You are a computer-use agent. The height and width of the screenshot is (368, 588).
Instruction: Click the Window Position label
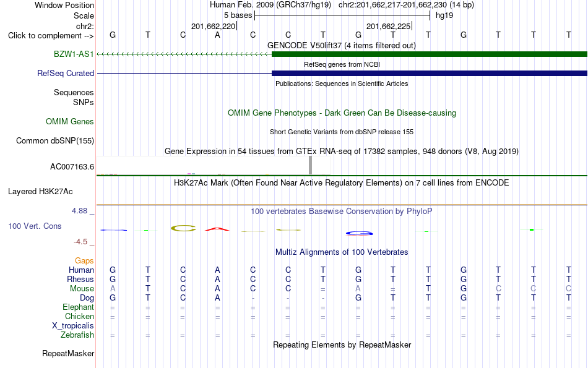[x=64, y=5]
